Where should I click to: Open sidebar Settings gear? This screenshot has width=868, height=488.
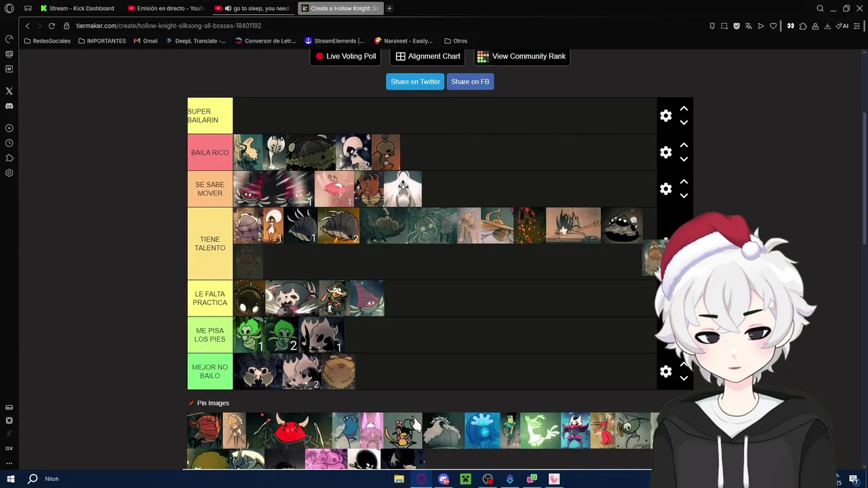(9, 173)
